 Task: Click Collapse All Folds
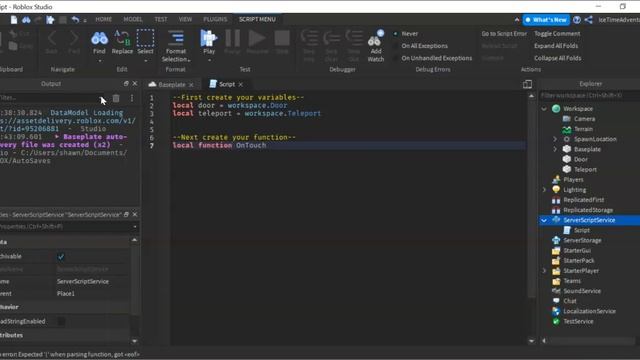pyautogui.click(x=558, y=58)
